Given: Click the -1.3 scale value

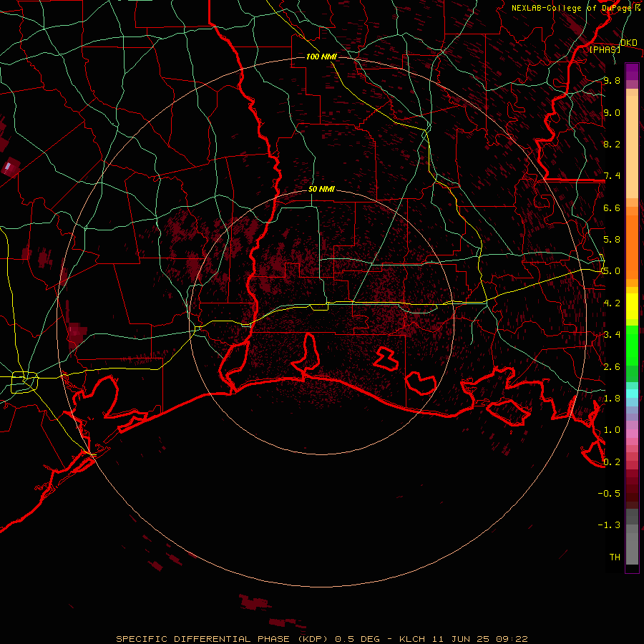Looking at the screenshot, I should click(x=609, y=525).
